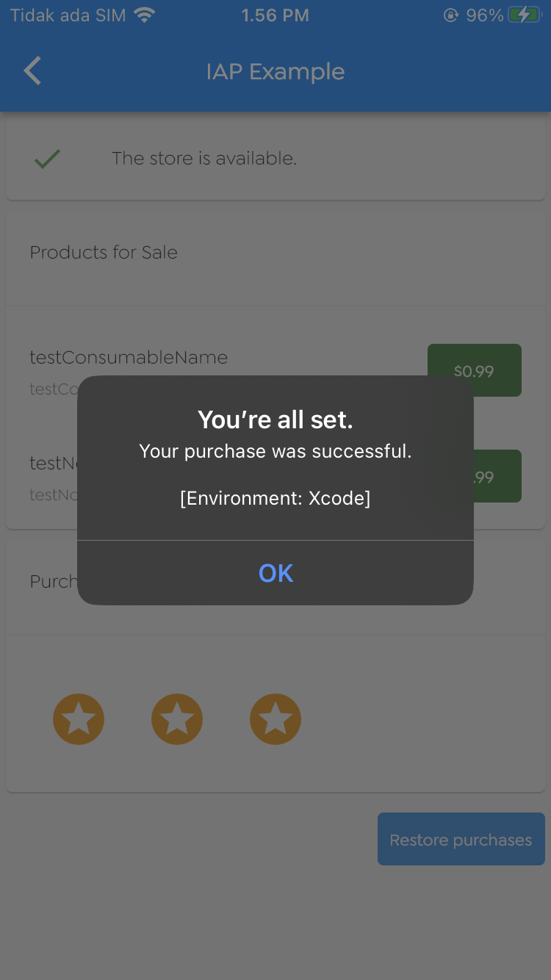The height and width of the screenshot is (980, 551).
Task: Tap the back arrow in header
Action: point(32,71)
